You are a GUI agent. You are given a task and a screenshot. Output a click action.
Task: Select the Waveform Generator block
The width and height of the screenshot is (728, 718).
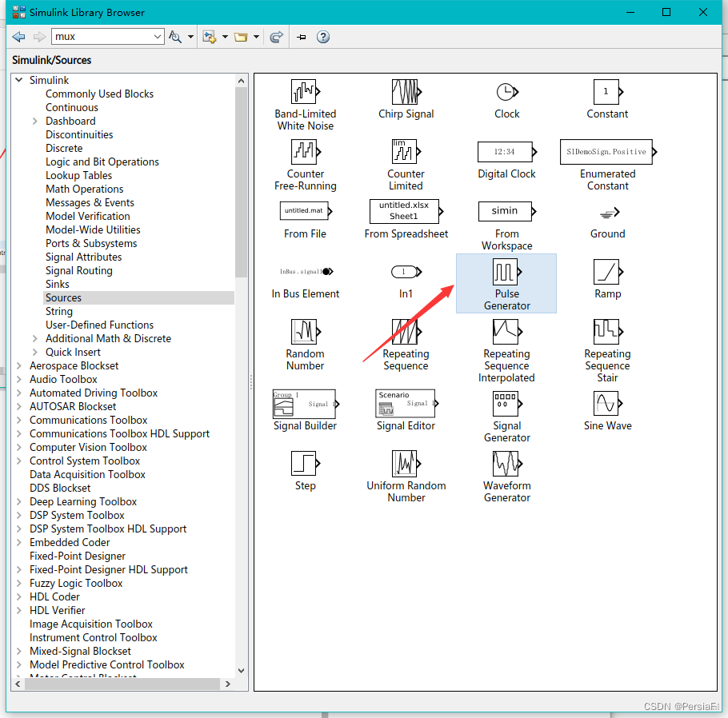pos(506,477)
